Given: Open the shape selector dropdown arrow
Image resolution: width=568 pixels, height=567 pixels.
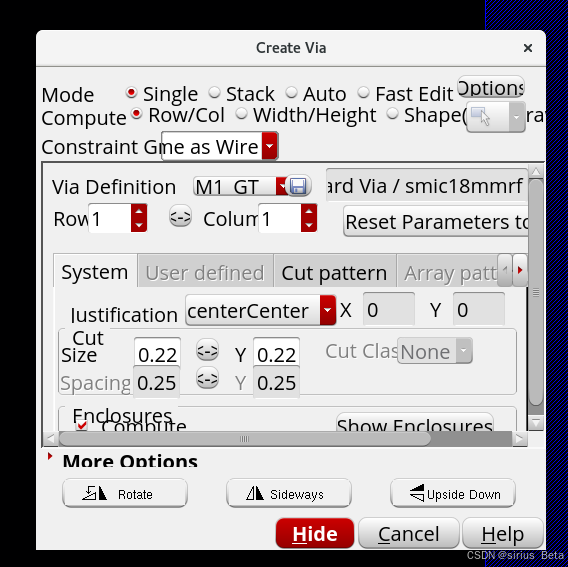Looking at the screenshot, I should (x=517, y=117).
